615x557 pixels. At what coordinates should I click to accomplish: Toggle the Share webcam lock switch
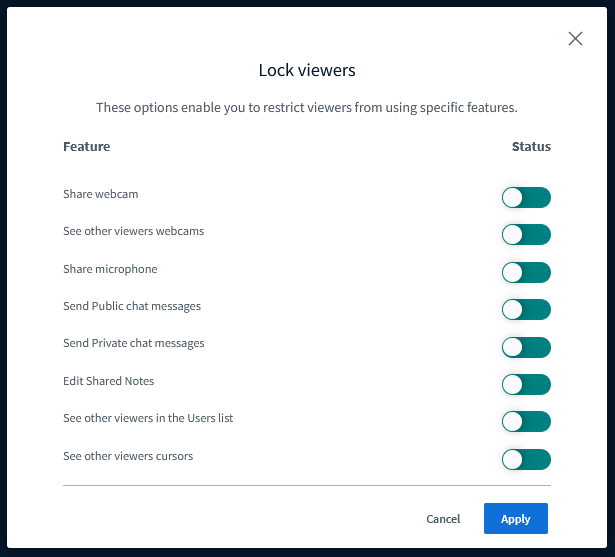(526, 198)
